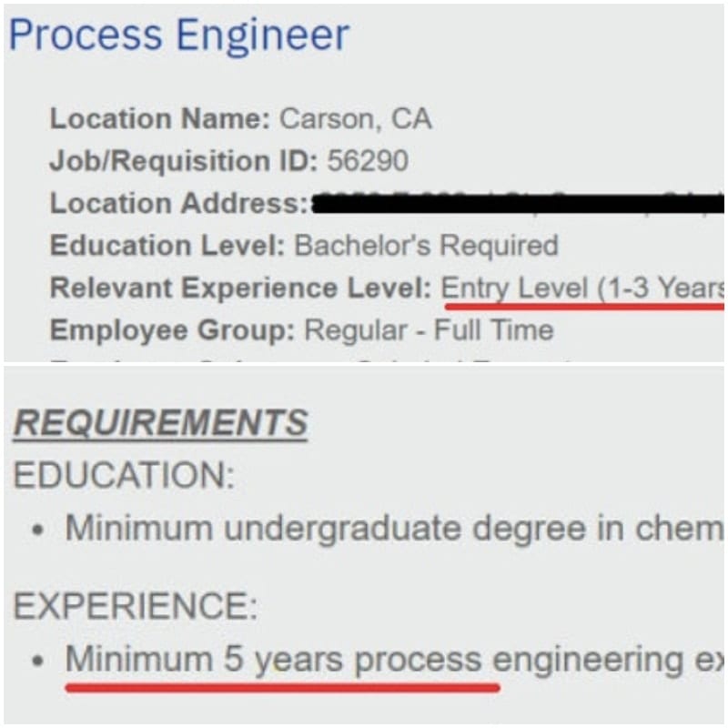
Task: Open the Process Engineer job title link
Action: pyautogui.click(x=178, y=35)
